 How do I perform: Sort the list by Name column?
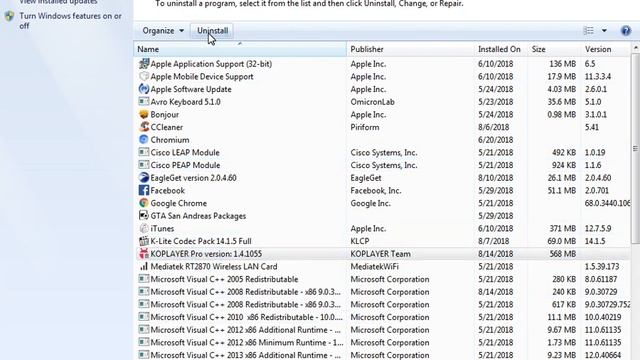point(240,49)
